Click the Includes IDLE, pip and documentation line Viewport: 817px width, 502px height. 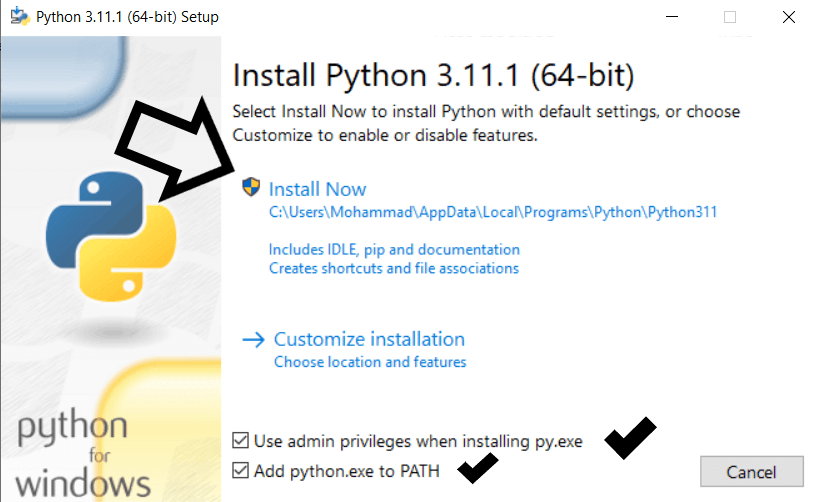pyautogui.click(x=394, y=249)
